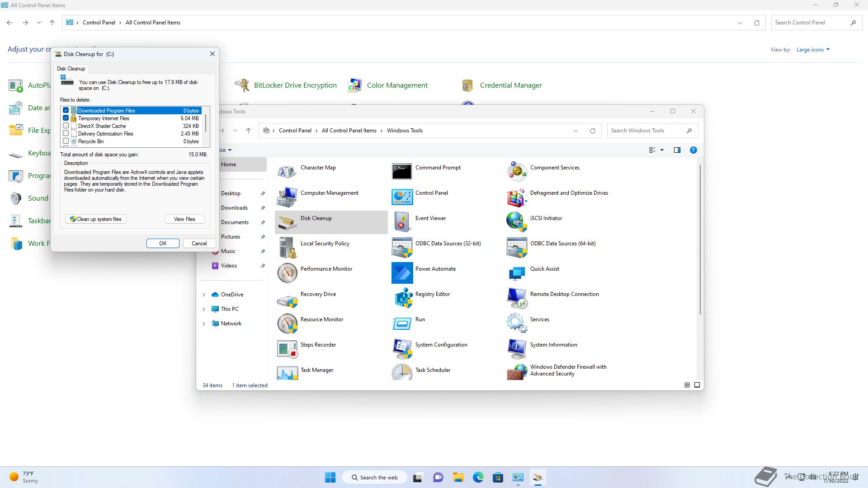868x488 pixels.
Task: Open the Resource Monitor icon
Action: click(x=287, y=323)
